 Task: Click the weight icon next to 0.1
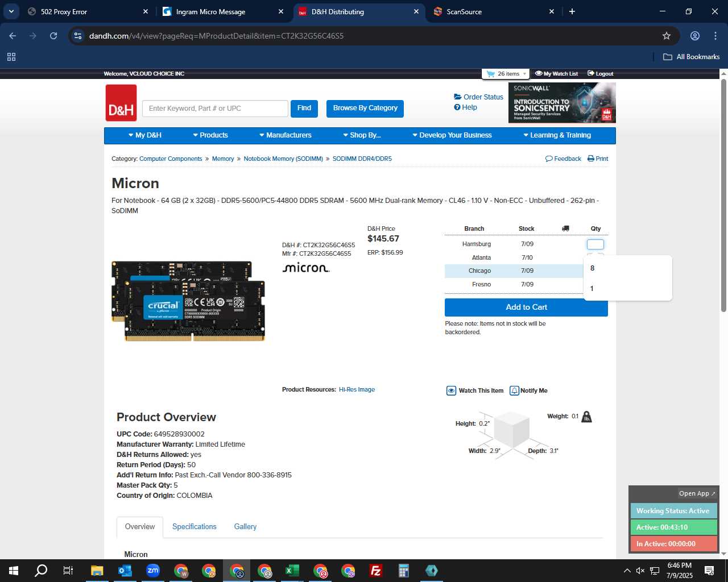[x=587, y=417]
